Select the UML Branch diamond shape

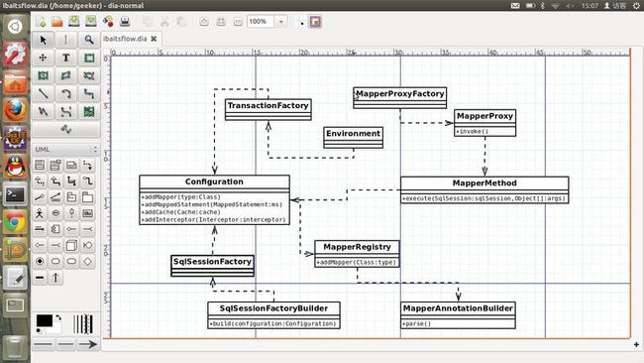(x=87, y=262)
